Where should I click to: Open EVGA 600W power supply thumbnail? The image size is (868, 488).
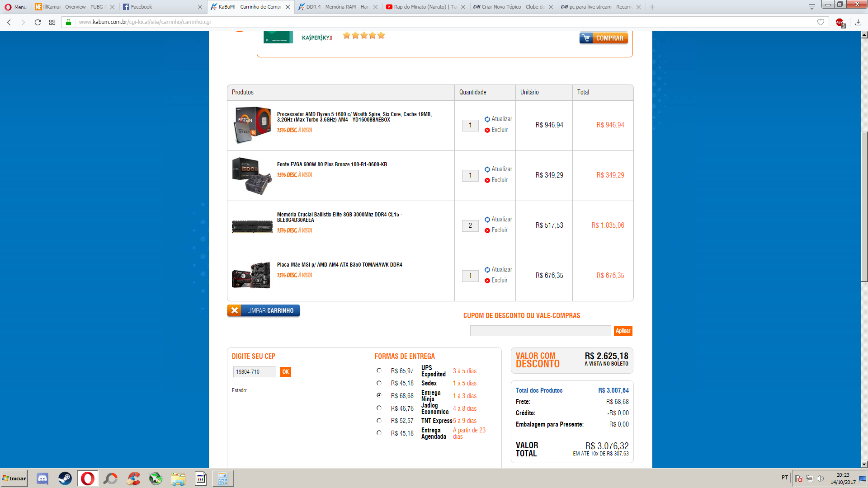pos(252,176)
